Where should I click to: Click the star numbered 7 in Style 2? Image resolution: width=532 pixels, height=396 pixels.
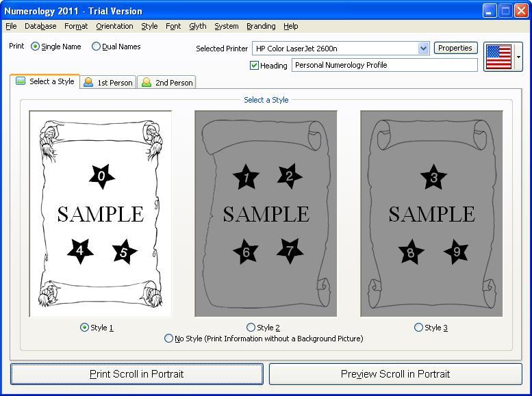pos(290,251)
